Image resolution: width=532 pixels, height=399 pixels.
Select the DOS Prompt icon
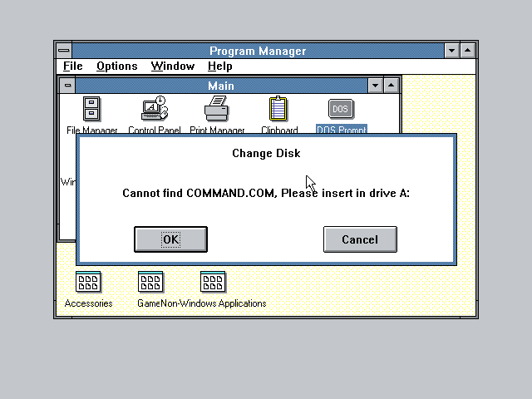pos(341,109)
